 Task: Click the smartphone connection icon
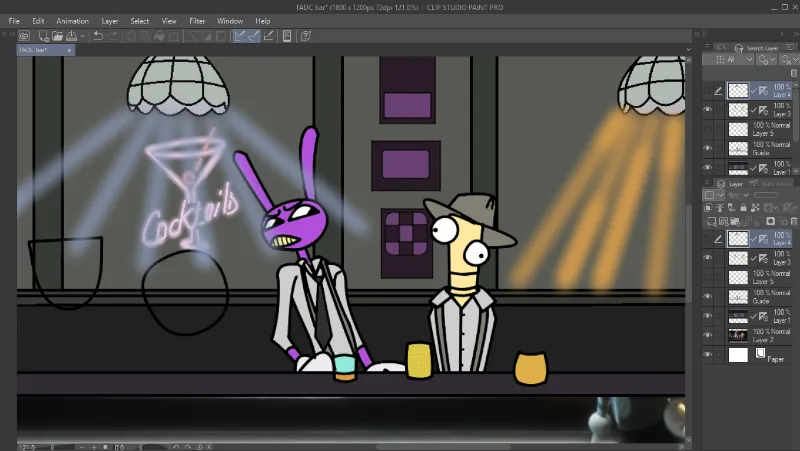click(287, 36)
